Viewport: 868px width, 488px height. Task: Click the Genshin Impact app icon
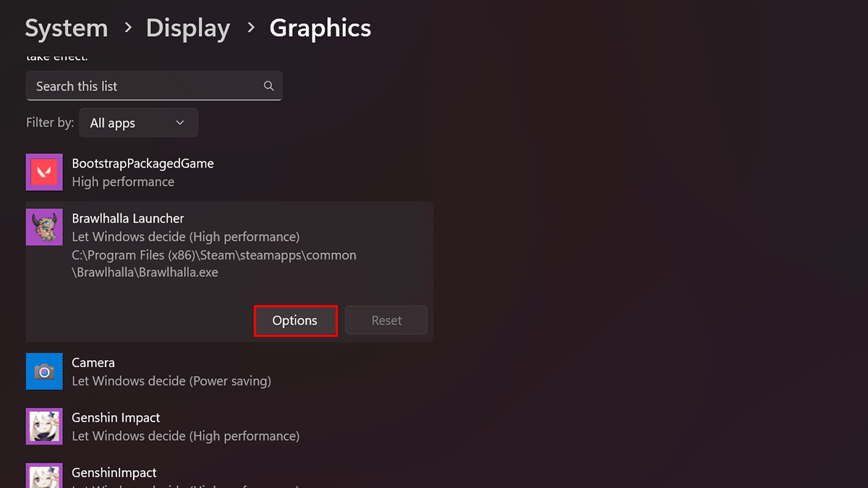pyautogui.click(x=44, y=427)
